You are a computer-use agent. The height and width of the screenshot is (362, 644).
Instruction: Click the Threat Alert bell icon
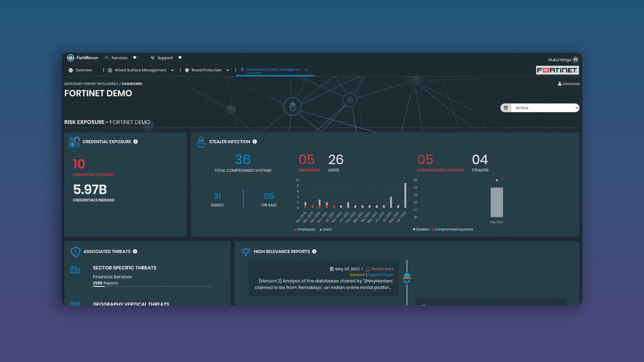(x=368, y=269)
